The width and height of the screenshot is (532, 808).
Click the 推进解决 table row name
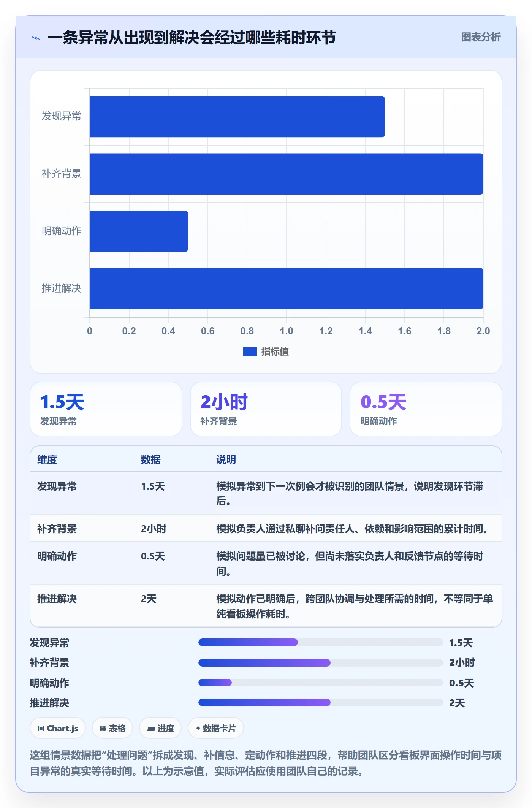click(57, 599)
